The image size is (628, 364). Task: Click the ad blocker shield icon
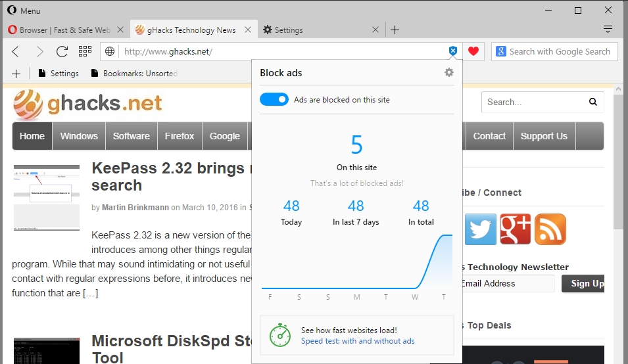click(x=453, y=51)
